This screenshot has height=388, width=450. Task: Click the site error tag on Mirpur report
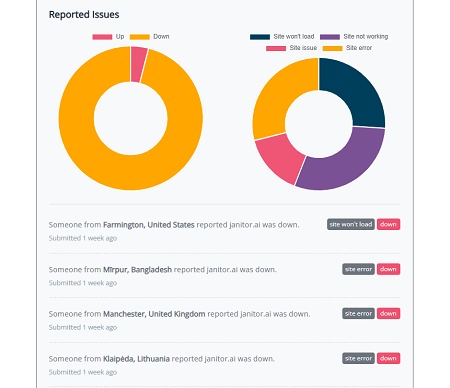(358, 269)
